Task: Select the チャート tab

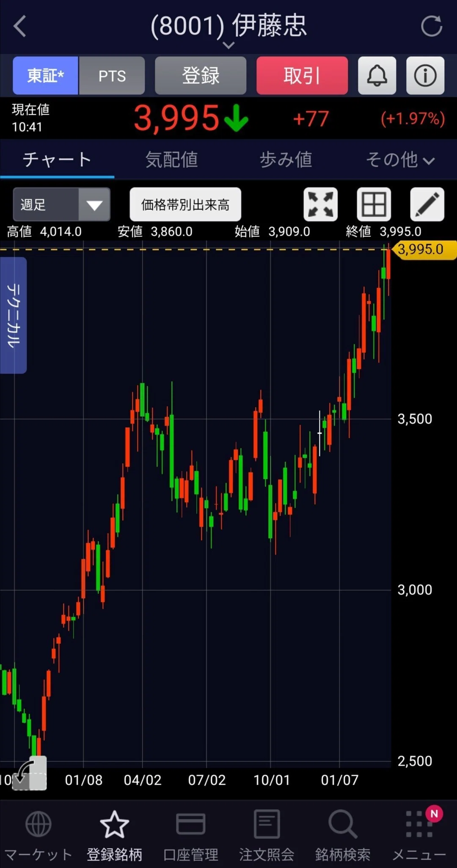Action: coord(57,159)
